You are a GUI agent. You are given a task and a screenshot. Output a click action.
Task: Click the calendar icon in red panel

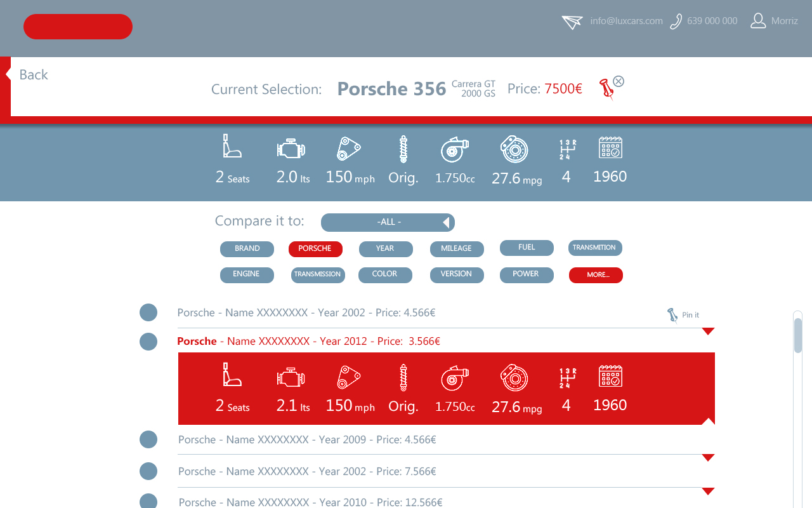pyautogui.click(x=610, y=376)
